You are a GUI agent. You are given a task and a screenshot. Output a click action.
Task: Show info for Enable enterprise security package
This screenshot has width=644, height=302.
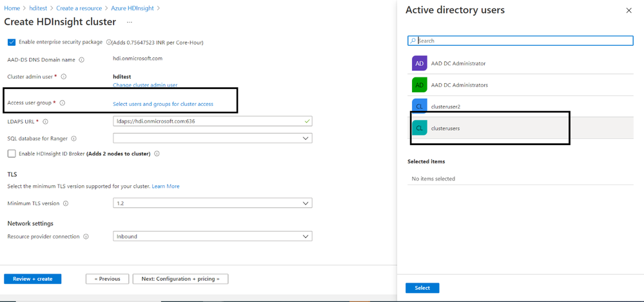tap(109, 42)
